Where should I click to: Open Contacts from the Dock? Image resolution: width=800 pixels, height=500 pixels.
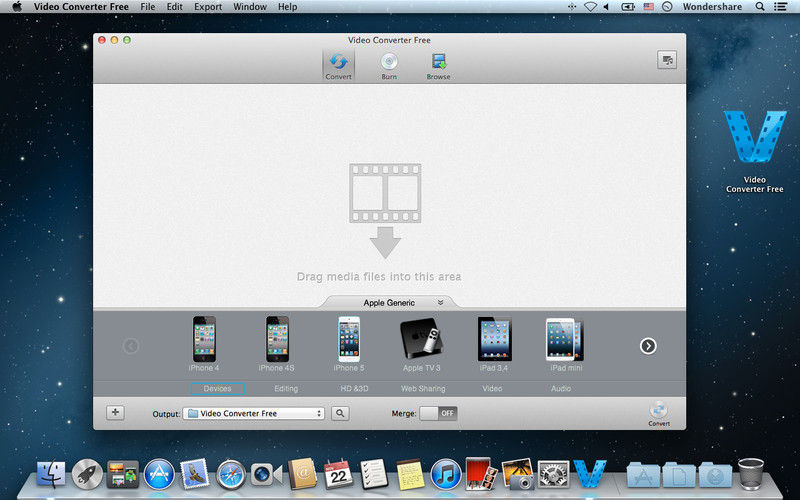(302, 474)
